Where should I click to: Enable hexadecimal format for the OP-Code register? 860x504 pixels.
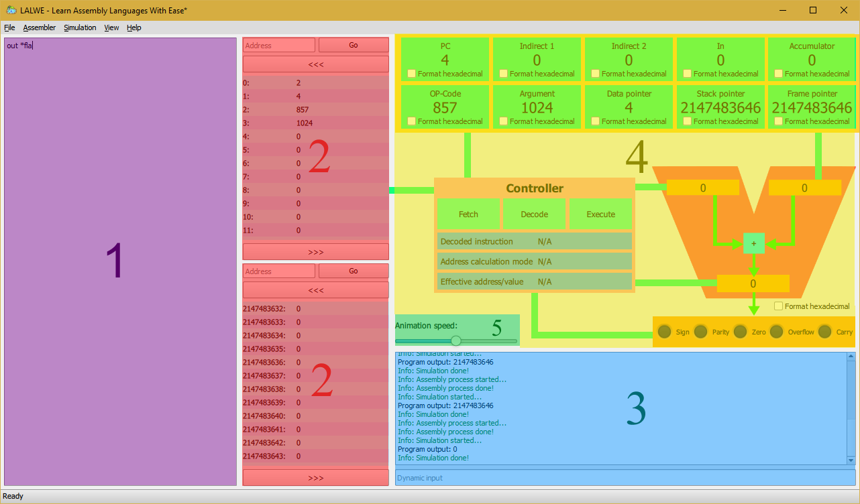[x=411, y=121]
